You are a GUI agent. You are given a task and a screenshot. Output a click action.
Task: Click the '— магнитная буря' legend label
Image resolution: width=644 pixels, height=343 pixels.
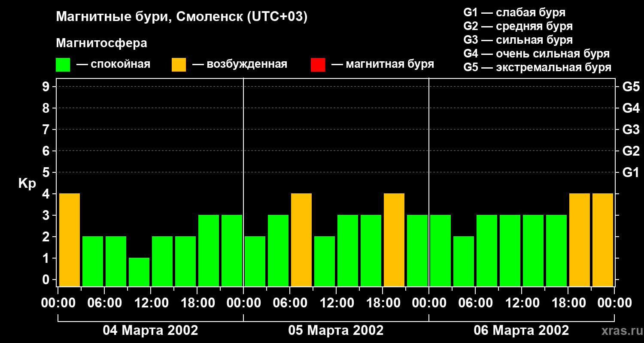pos(383,65)
